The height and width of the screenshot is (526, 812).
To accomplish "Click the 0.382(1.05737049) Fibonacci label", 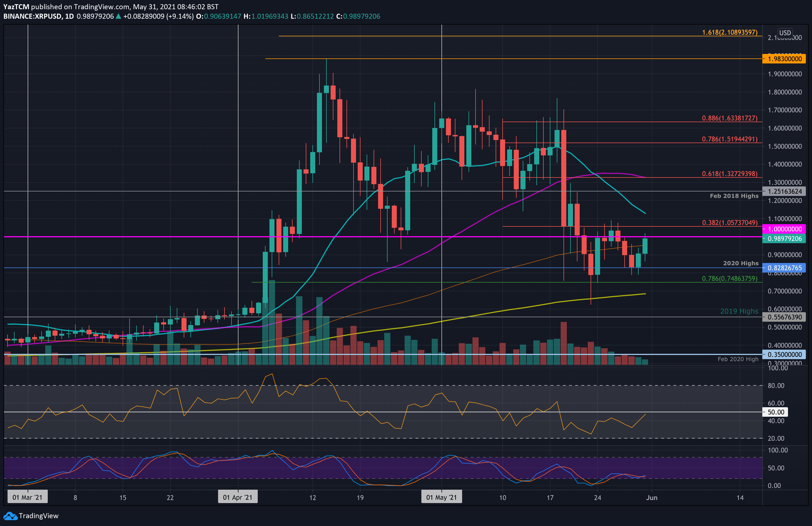I will (x=729, y=223).
